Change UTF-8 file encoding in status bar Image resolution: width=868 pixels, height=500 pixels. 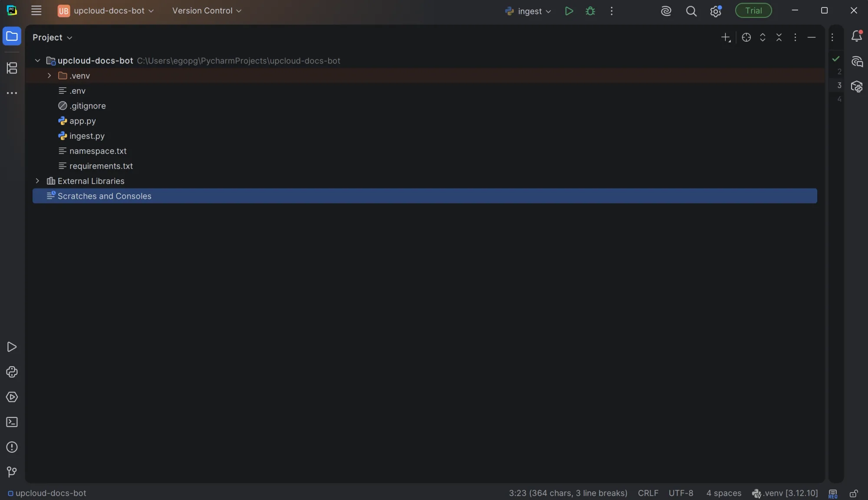[681, 493]
